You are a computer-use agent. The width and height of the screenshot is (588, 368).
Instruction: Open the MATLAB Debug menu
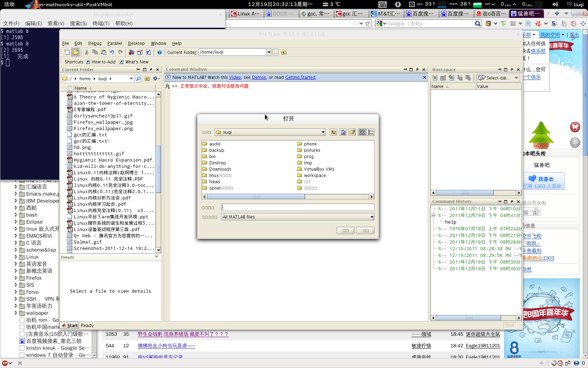tap(95, 43)
